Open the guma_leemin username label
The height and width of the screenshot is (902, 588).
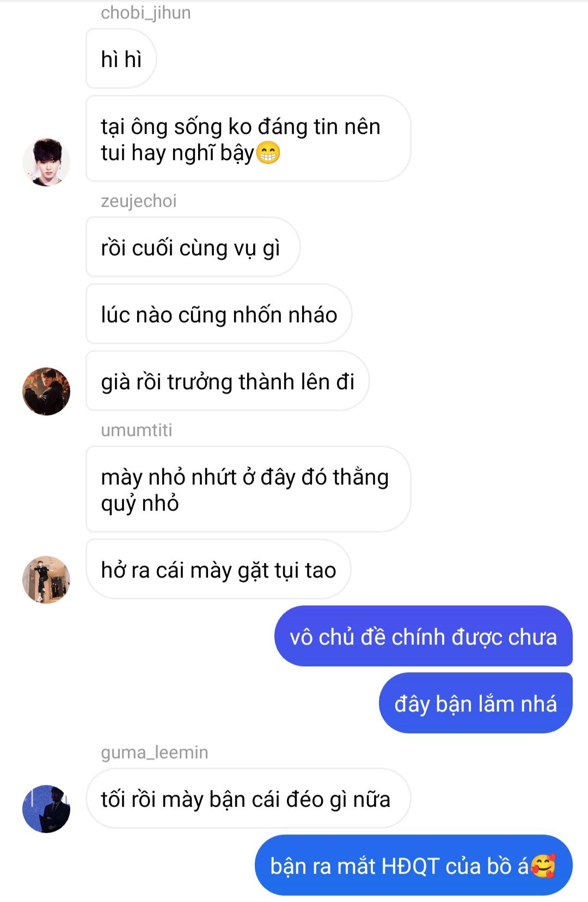(155, 752)
